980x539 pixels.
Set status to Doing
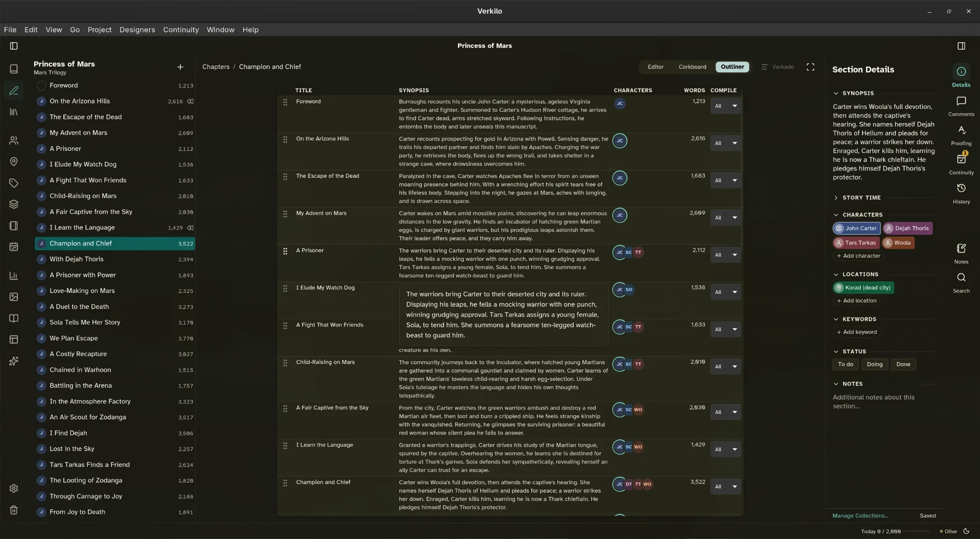pyautogui.click(x=875, y=365)
